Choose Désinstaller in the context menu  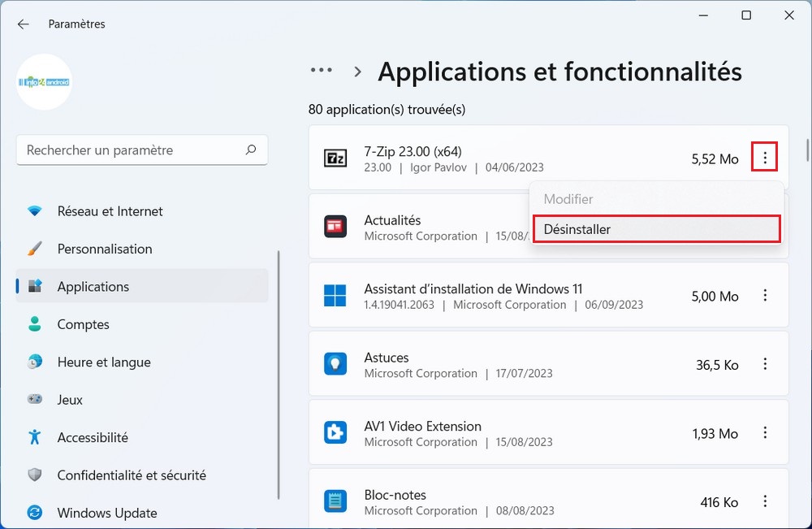coord(656,229)
